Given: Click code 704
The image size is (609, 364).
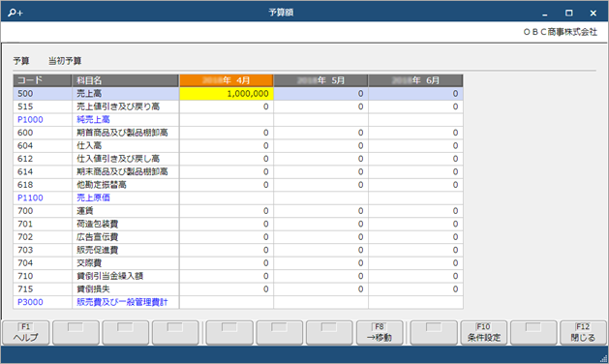Looking at the screenshot, I should pos(25,263).
